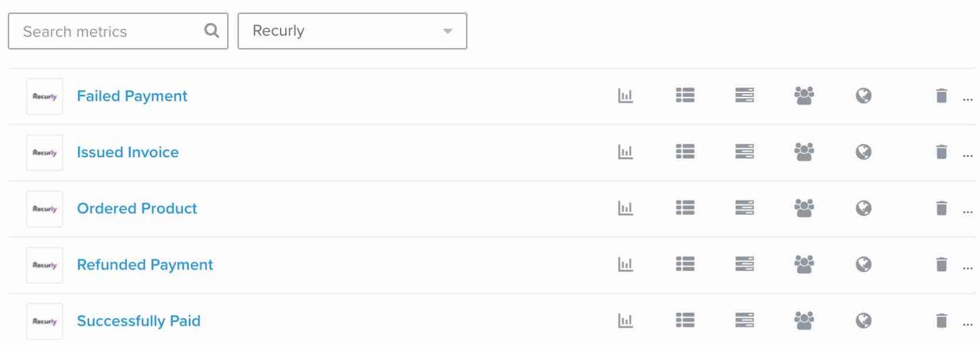Open chart view for Failed Payment
Screen dimensions: 980x345
click(625, 96)
